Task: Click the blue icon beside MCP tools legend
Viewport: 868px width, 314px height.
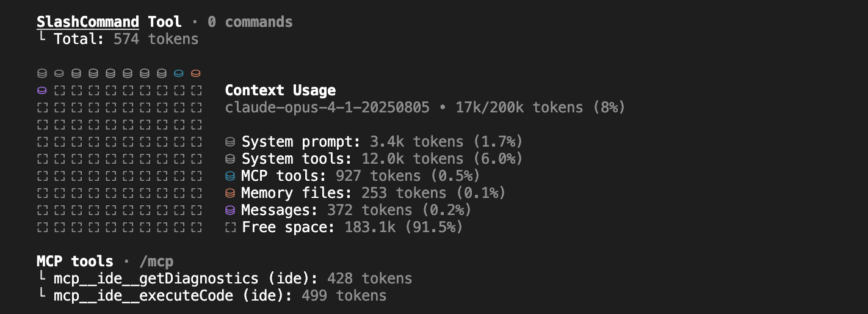Action: [230, 177]
